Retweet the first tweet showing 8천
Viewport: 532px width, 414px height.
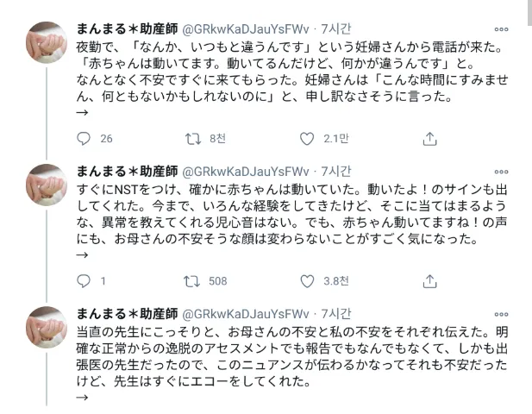tap(193, 139)
